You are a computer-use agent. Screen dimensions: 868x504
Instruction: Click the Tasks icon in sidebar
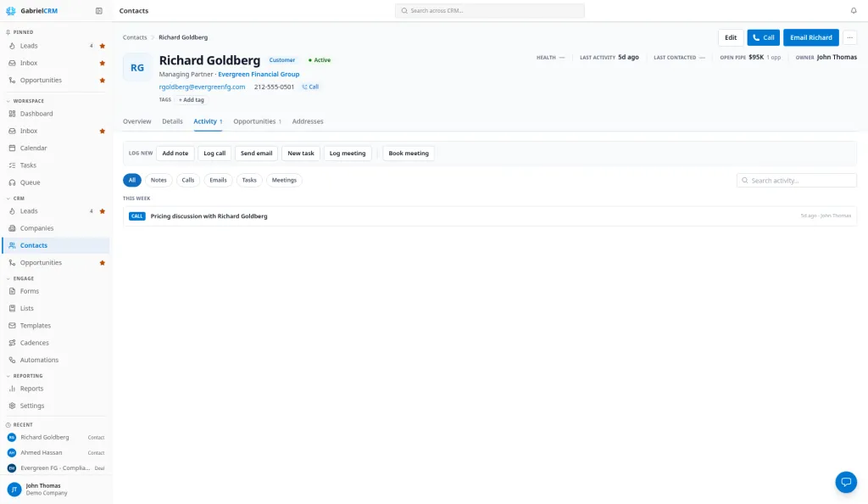(12, 165)
